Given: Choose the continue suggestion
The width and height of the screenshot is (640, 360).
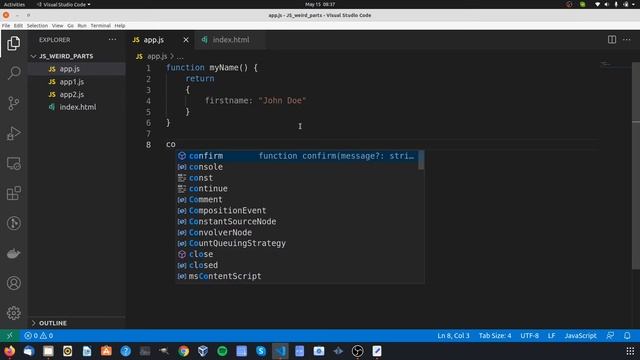Looking at the screenshot, I should point(297,189).
